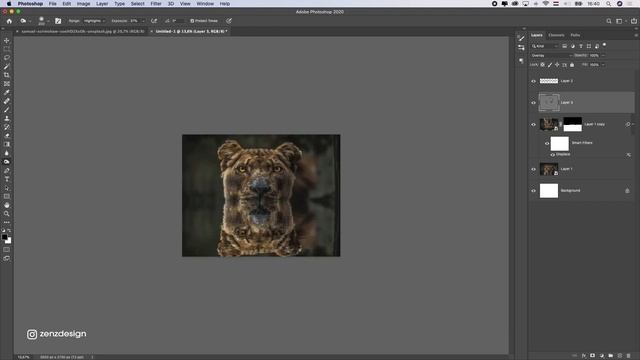Open the Range dropdown

(x=94, y=21)
